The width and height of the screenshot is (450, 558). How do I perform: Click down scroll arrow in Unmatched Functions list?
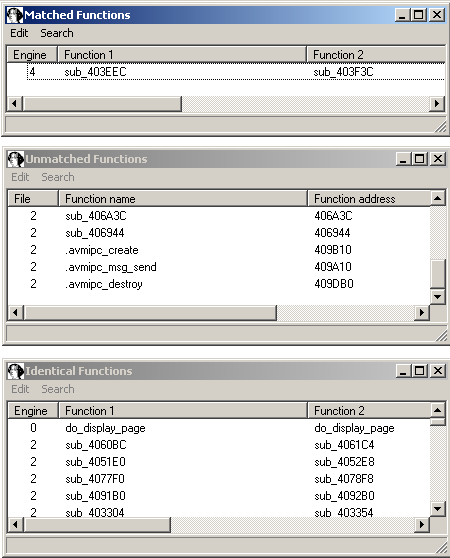click(x=438, y=297)
